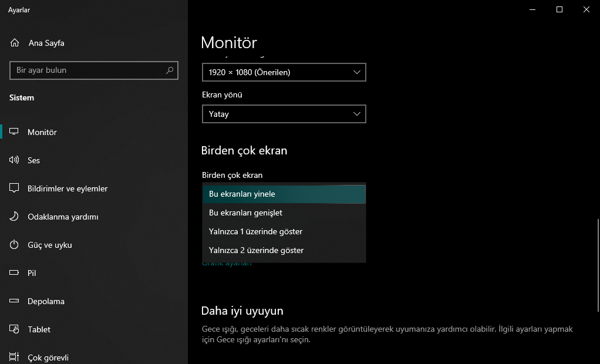Image resolution: width=600 pixels, height=364 pixels.
Task: Click the Odaklanma yardımı moon icon
Action: [x=14, y=217]
